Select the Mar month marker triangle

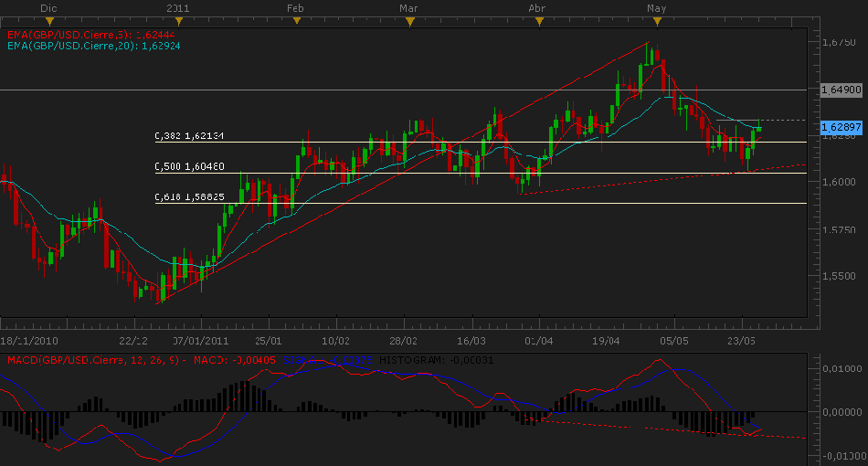(x=409, y=20)
